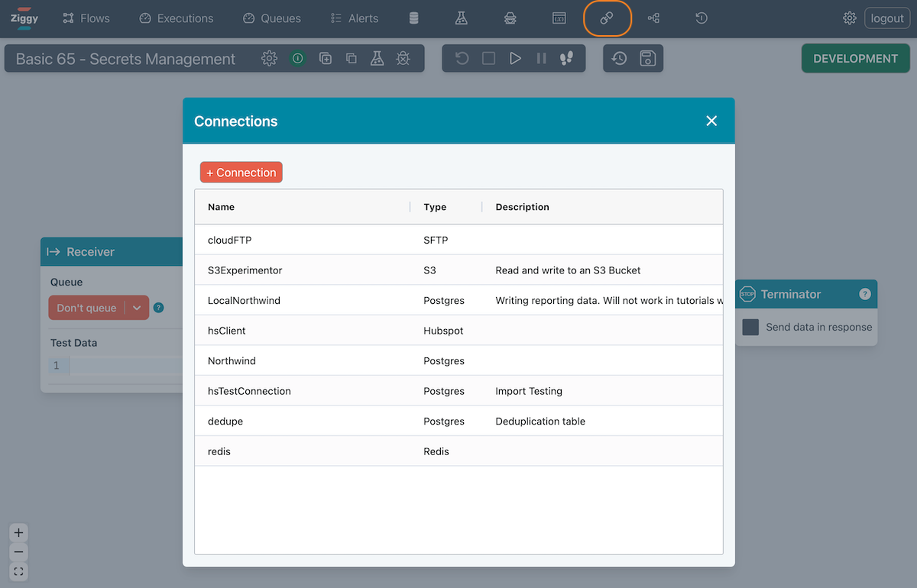Viewport: 917px width, 588px height.
Task: Sort connections by the Name column header
Action: (x=222, y=207)
